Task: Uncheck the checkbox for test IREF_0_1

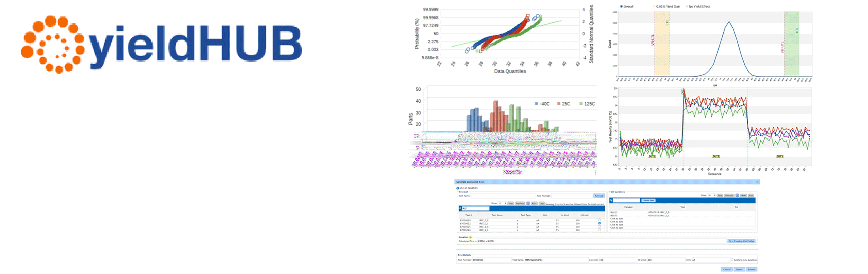Action: [599, 223]
